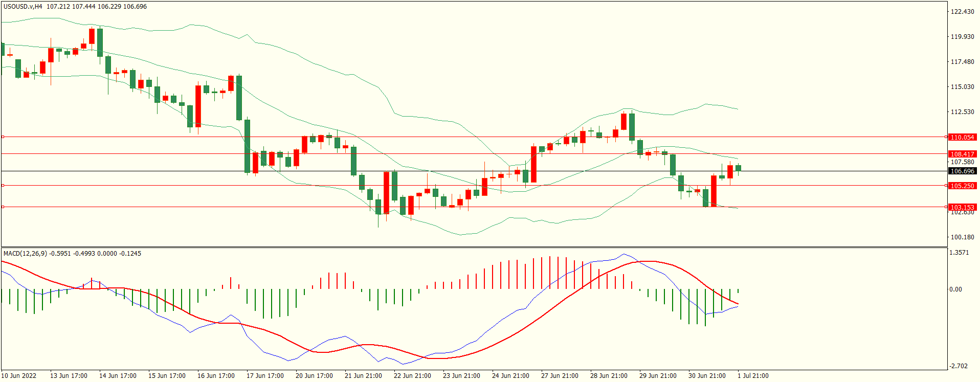
Task: Select left handle of the 105.250 line
Action: (3, 186)
